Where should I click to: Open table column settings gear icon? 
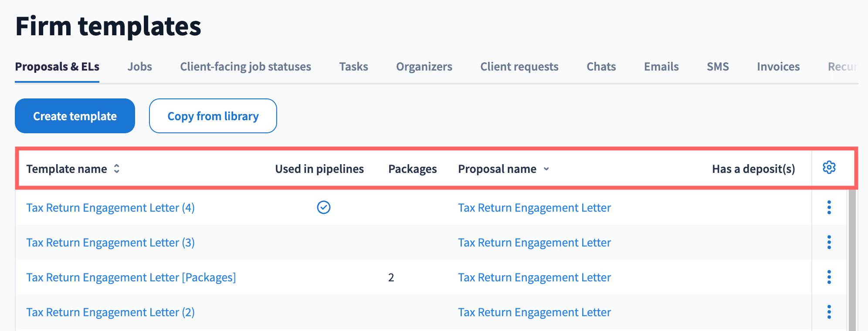pyautogui.click(x=829, y=167)
